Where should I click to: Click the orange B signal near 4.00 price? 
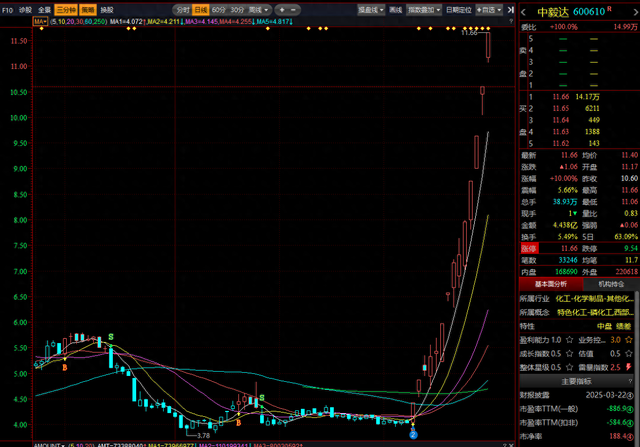pyautogui.click(x=238, y=423)
